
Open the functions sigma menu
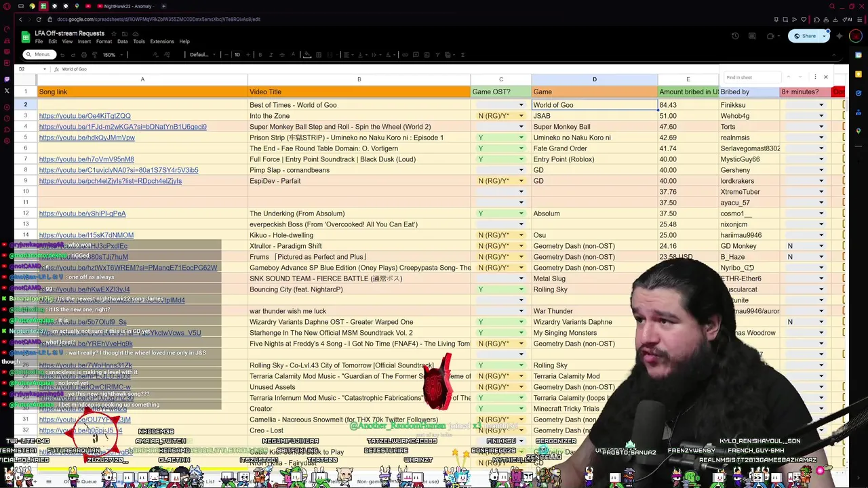pos(462,54)
